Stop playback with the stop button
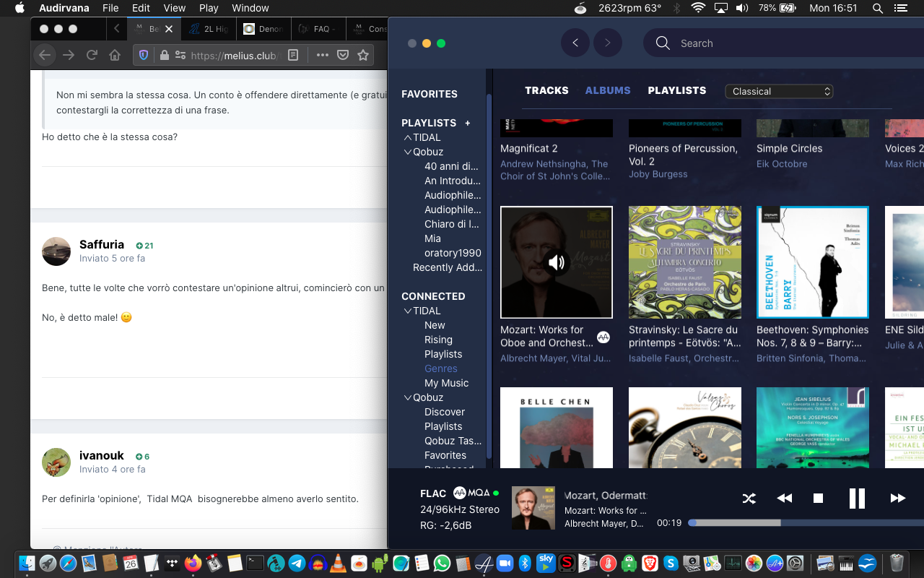Image resolution: width=924 pixels, height=578 pixels. click(819, 499)
